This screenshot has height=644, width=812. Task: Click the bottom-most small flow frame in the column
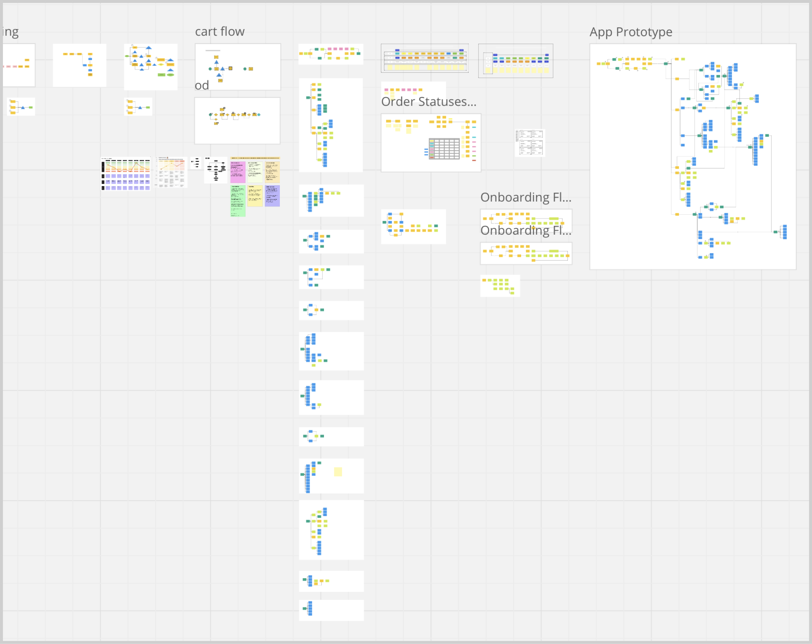[x=331, y=610]
